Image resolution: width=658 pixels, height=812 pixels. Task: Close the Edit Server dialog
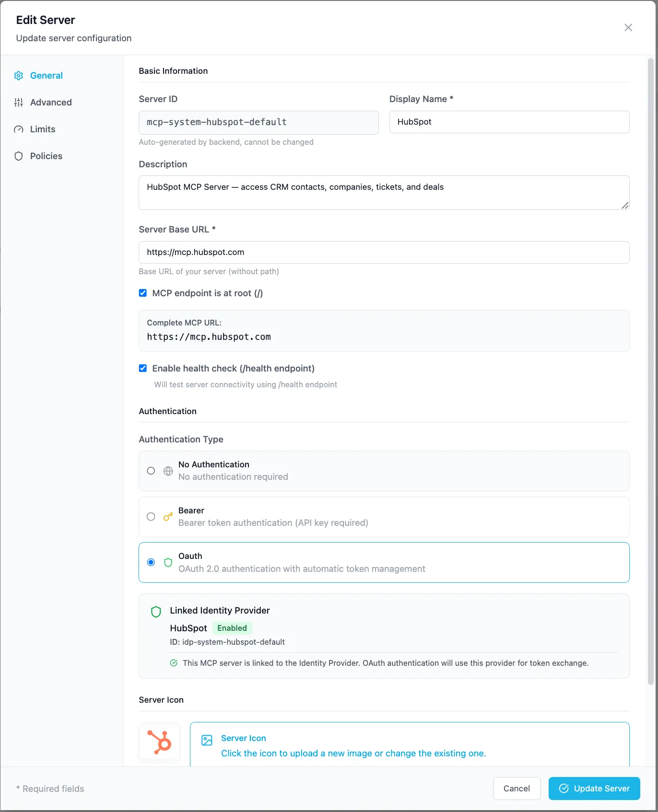pos(628,28)
